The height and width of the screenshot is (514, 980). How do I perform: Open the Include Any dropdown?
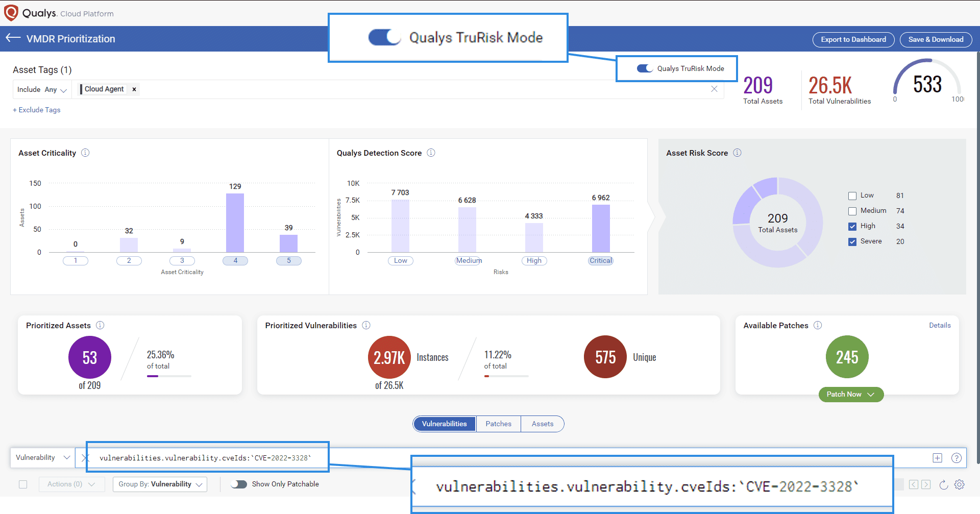[42, 89]
